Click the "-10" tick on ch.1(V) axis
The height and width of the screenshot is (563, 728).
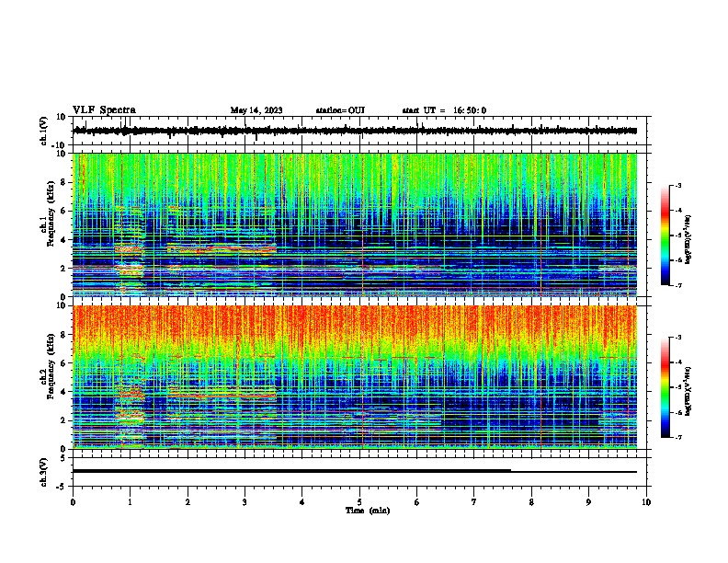(60, 145)
